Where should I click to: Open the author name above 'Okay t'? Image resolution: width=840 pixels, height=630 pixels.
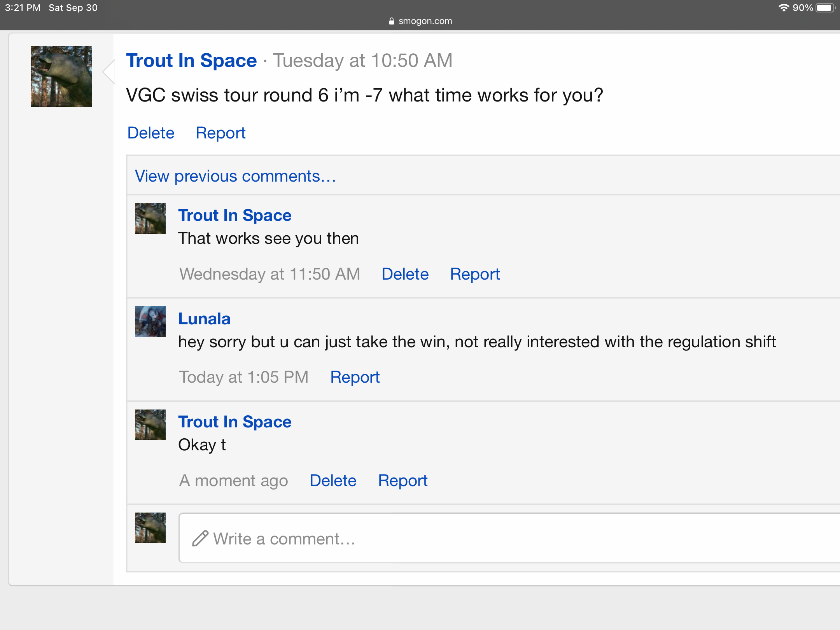tap(234, 422)
